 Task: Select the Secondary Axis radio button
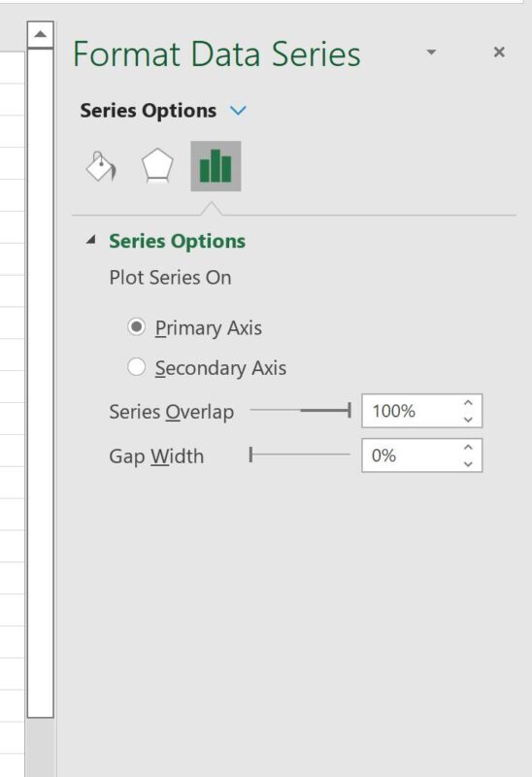pos(136,367)
